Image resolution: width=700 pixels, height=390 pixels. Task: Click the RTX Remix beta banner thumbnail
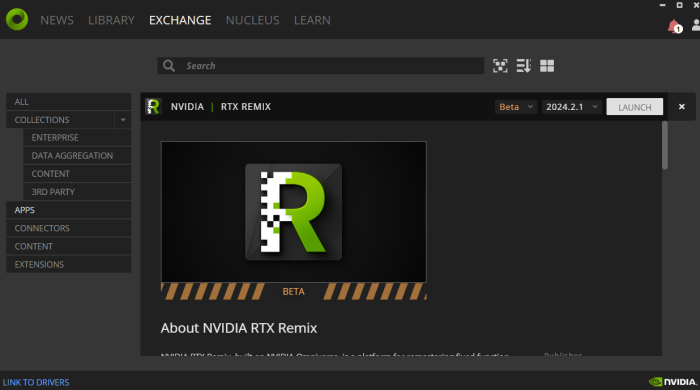(294, 220)
